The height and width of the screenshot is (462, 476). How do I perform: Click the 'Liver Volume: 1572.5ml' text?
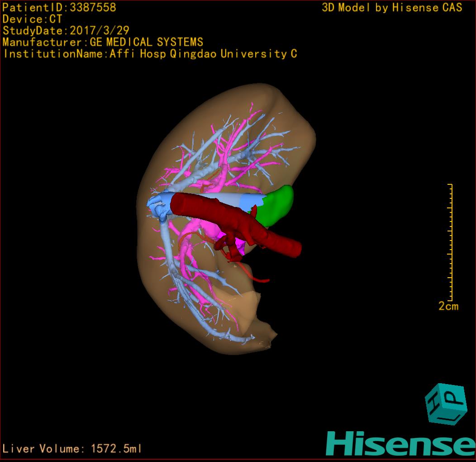(71, 448)
